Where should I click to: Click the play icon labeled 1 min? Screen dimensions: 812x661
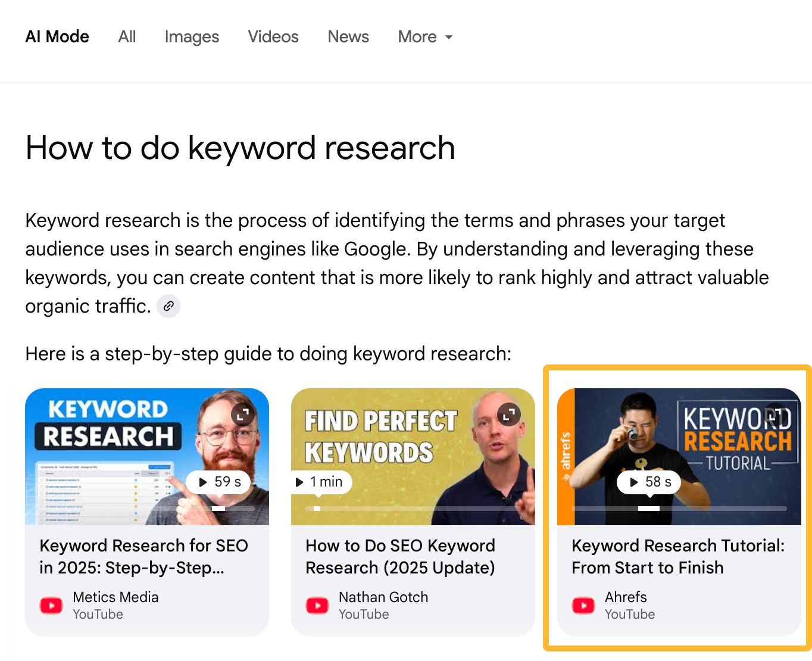[299, 482]
